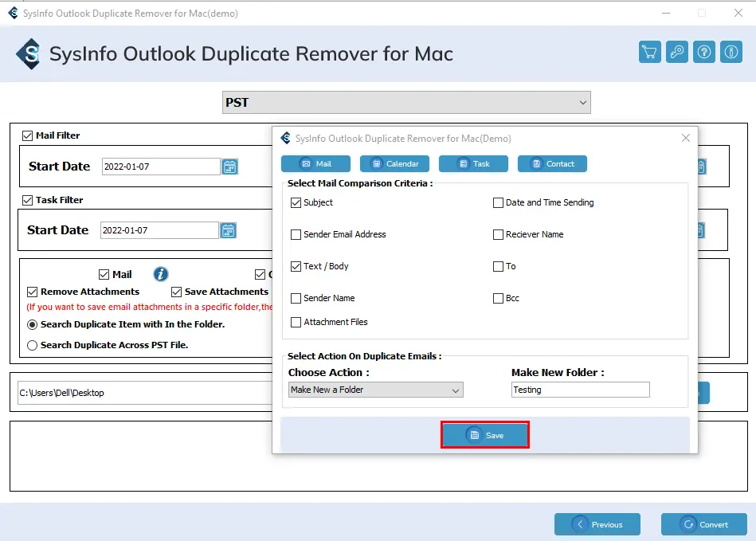Enable Attachment Files criterion
This screenshot has height=541, width=756.
pyautogui.click(x=296, y=322)
